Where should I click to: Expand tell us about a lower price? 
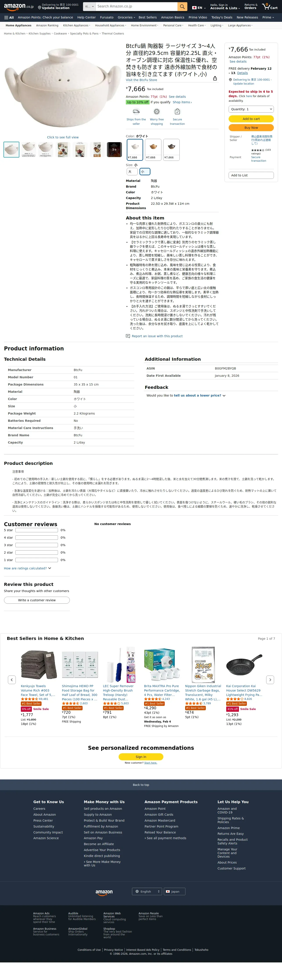pyautogui.click(x=199, y=395)
